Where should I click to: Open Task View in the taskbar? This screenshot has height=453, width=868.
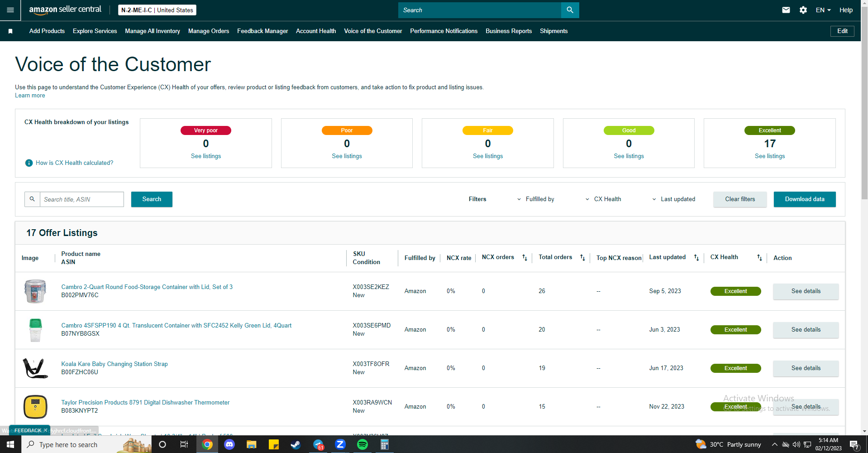tap(184, 444)
